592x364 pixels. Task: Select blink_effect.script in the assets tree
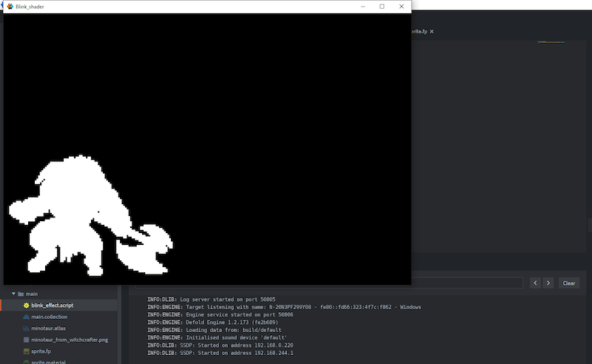pyautogui.click(x=52, y=305)
